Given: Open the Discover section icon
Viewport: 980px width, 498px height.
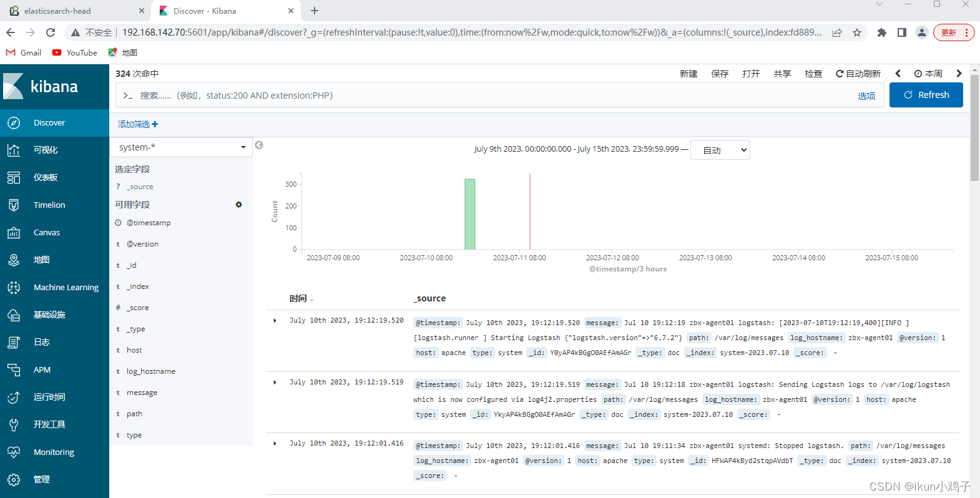Looking at the screenshot, I should (14, 123).
